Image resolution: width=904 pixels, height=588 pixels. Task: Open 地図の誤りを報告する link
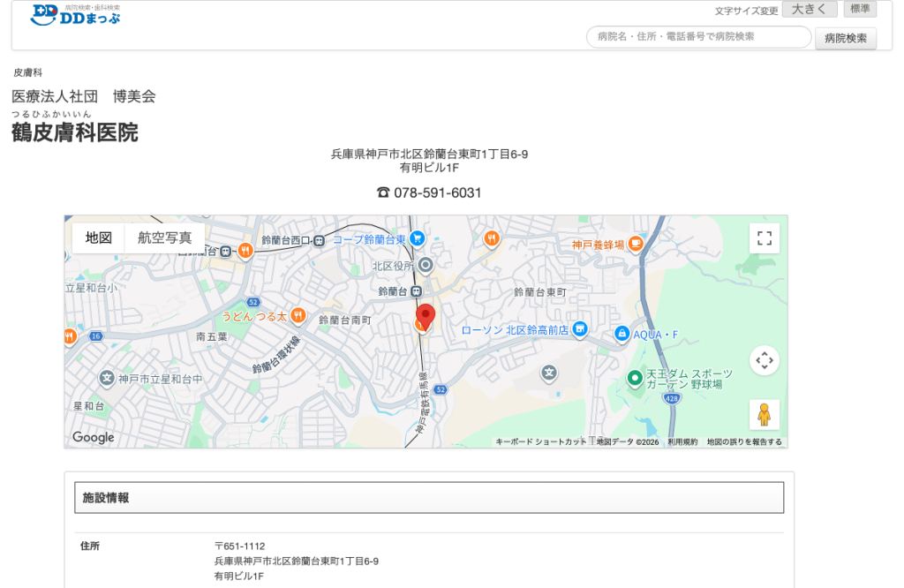point(744,441)
